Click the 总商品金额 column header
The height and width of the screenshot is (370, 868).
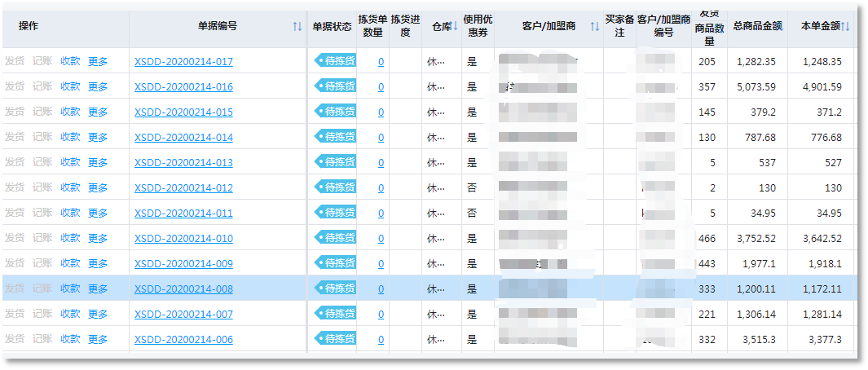757,27
